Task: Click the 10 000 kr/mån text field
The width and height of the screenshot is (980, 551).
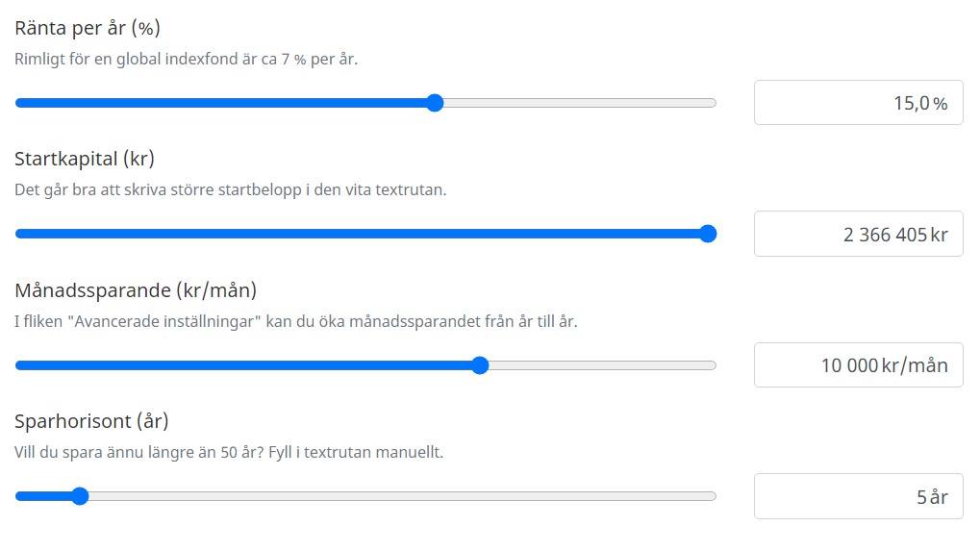Action: pyautogui.click(x=858, y=365)
